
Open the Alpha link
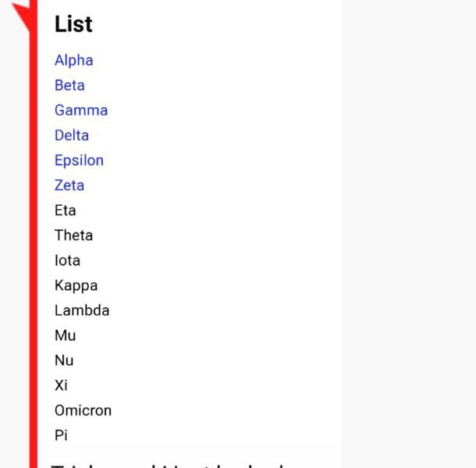pos(73,60)
